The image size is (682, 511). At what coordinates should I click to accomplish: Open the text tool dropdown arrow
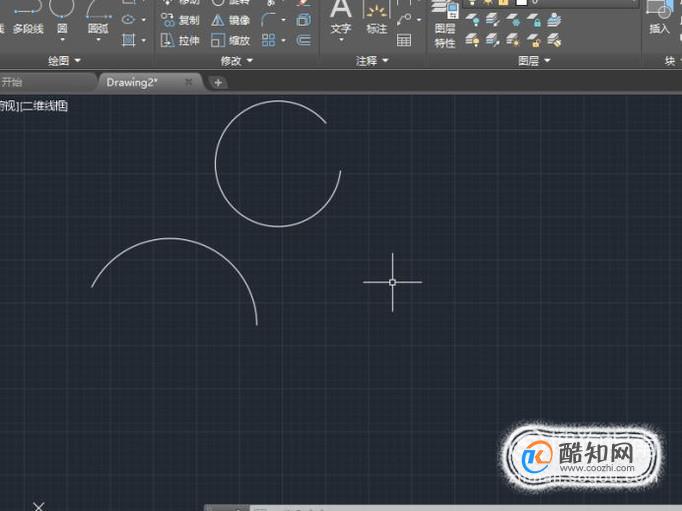pos(341,40)
